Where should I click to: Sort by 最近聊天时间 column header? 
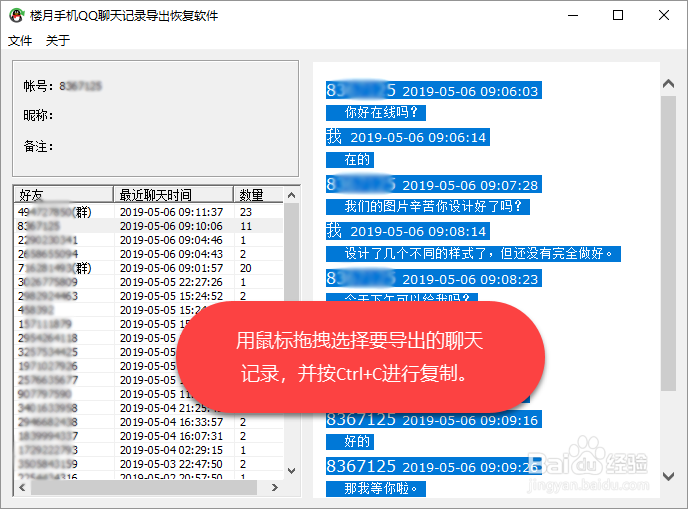[x=173, y=194]
